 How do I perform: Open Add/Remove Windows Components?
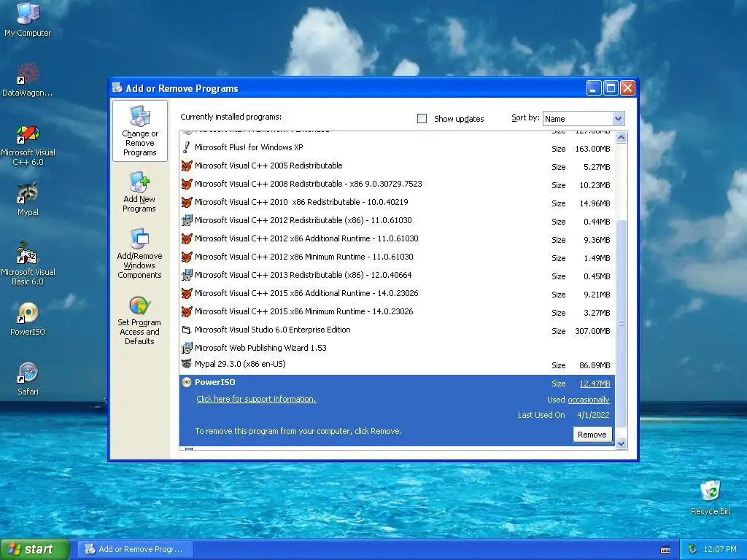[x=139, y=254]
